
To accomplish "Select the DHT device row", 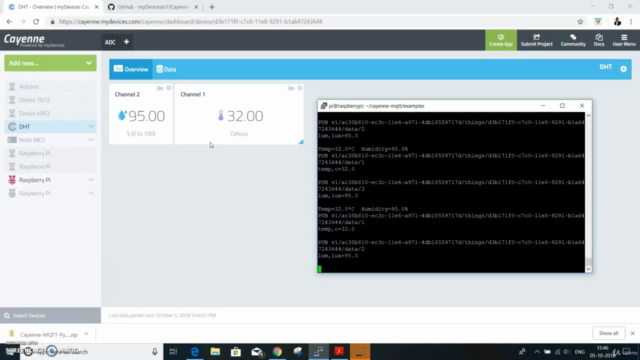I will pyautogui.click(x=51, y=127).
